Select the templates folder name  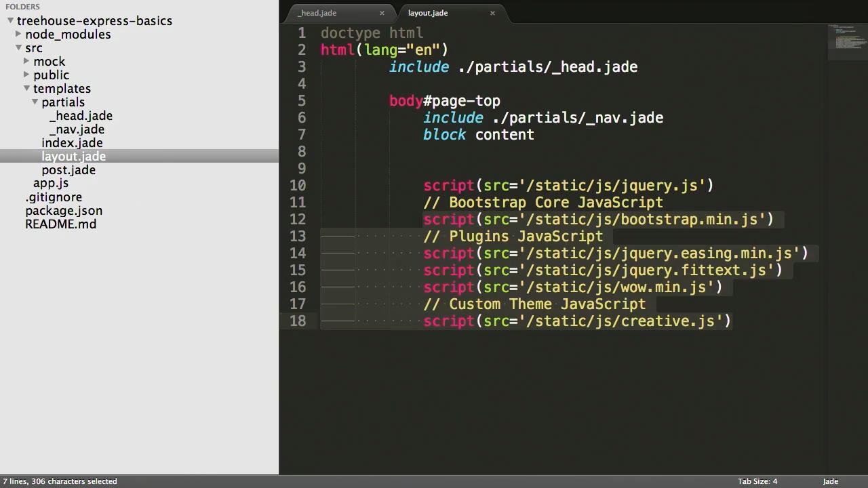pos(62,89)
